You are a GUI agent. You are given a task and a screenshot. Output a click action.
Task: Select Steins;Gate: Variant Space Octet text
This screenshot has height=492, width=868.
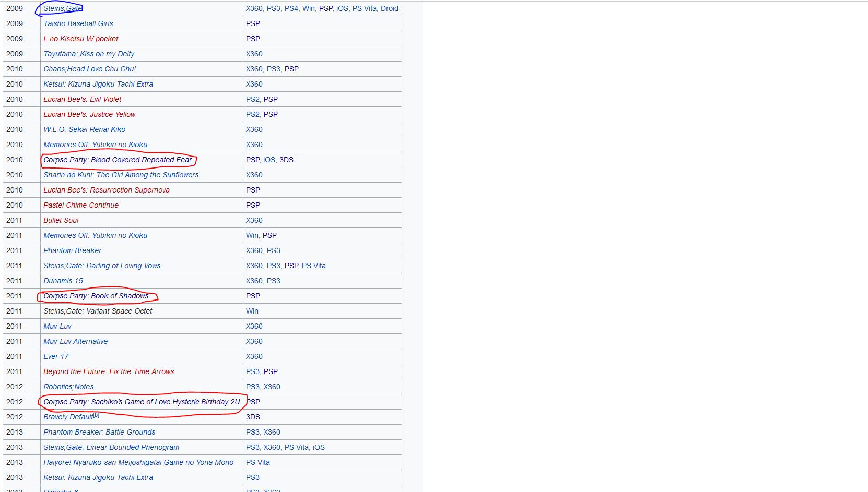98,311
